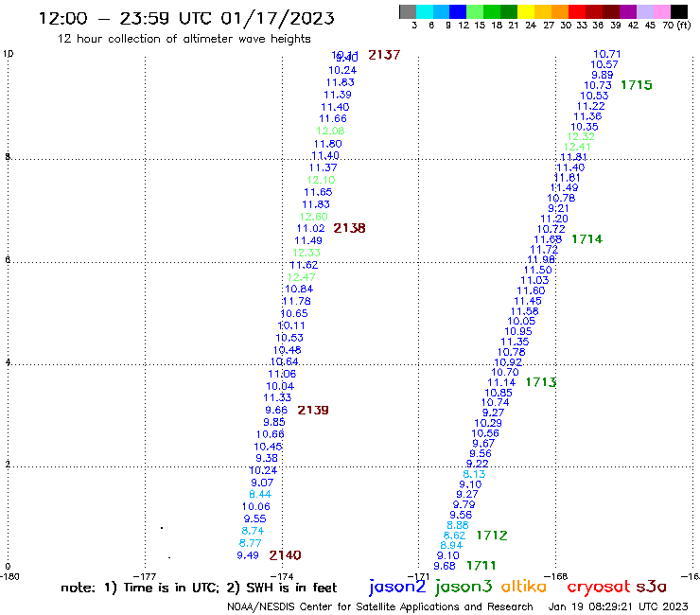The height and width of the screenshot is (615, 700).
Task: Click the black swatch at legend end
Action: pos(678,11)
